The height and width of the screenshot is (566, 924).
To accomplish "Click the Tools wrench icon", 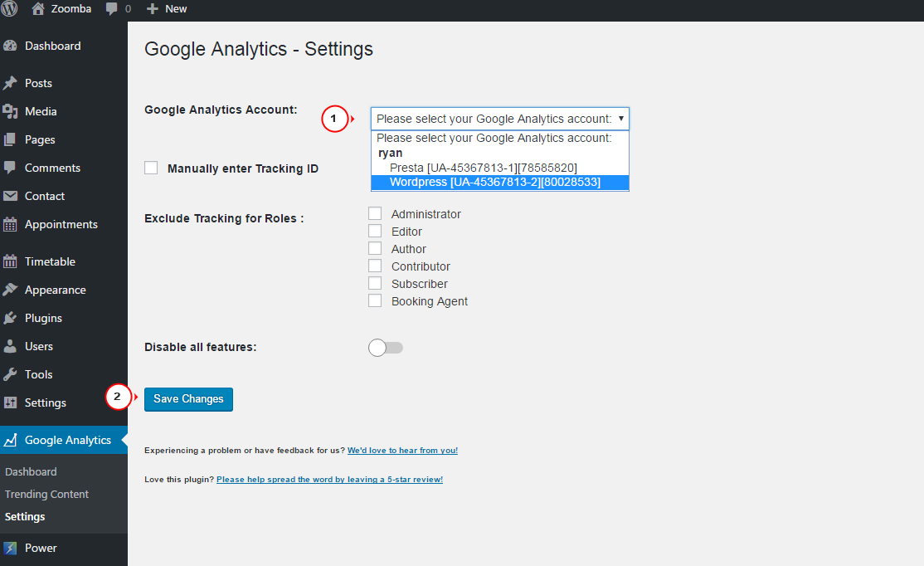I will [10, 374].
